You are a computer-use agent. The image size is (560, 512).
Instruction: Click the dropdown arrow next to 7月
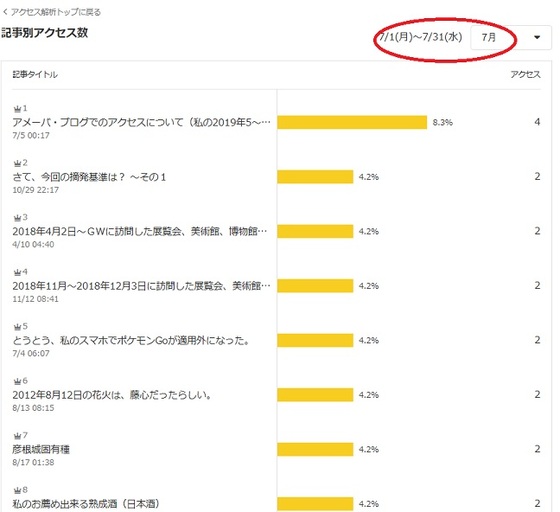(x=537, y=37)
